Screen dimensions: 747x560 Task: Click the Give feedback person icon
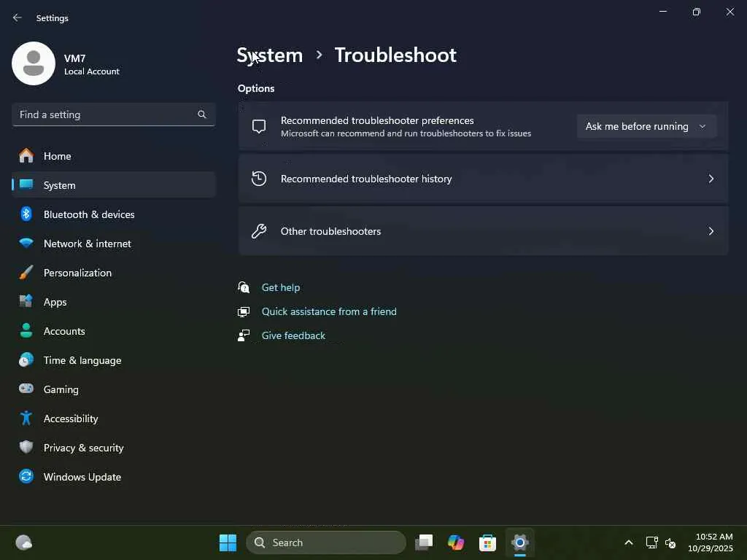(x=244, y=335)
